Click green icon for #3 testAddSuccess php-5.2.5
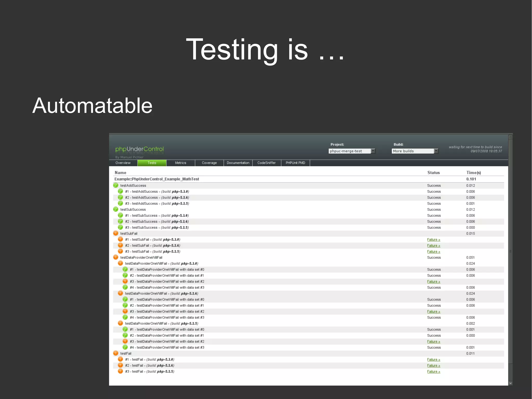This screenshot has height=399, width=532. point(121,203)
